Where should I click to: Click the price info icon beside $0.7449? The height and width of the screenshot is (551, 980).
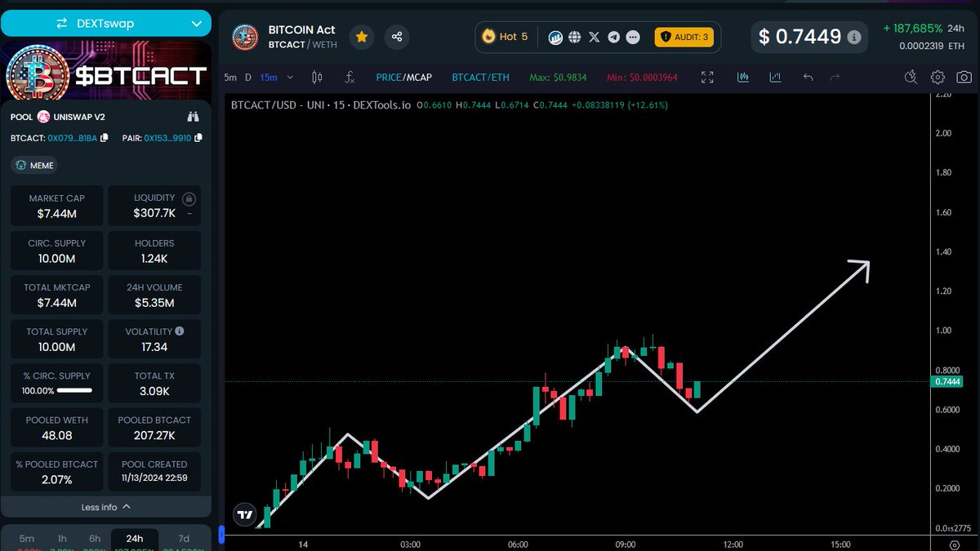[854, 37]
